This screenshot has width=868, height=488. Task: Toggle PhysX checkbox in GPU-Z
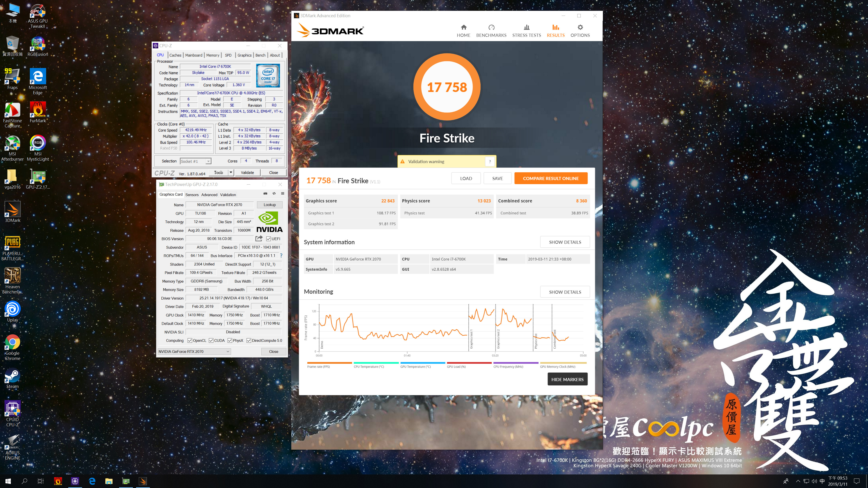[230, 340]
